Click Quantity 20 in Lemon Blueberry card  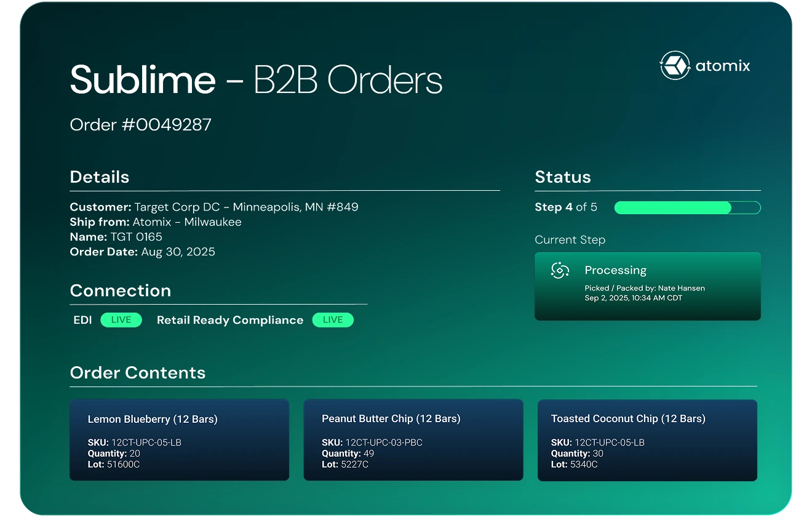[114, 454]
